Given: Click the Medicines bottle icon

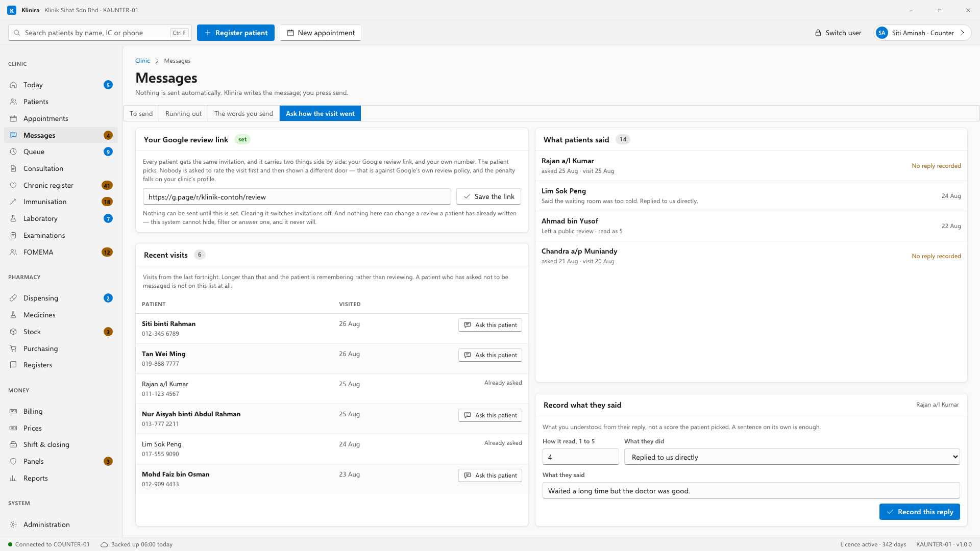Looking at the screenshot, I should pos(13,315).
